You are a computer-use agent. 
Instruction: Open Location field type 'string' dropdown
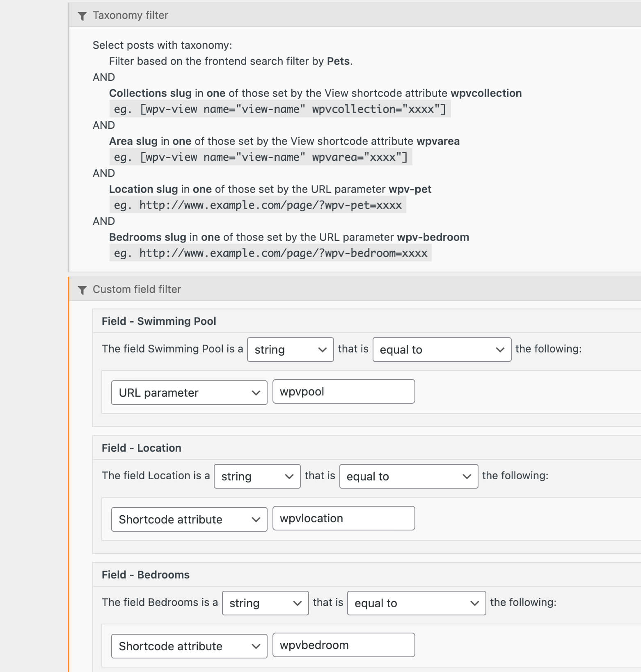(x=257, y=476)
